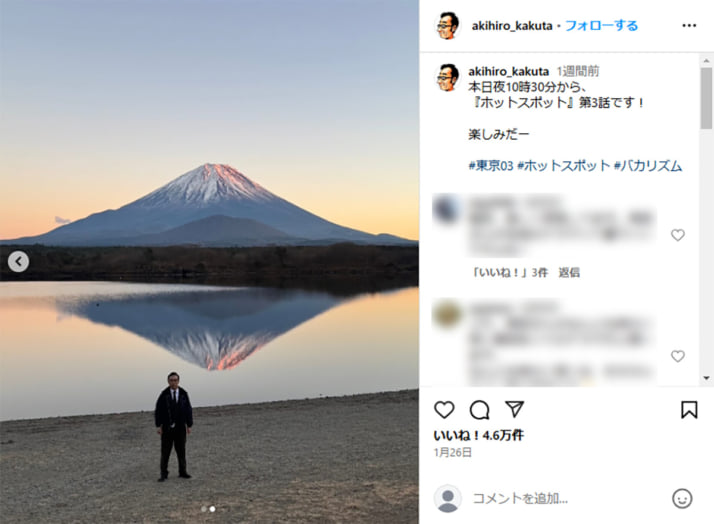714x524 pixels.
Task: Open the #東京03 hashtag
Action: [491, 166]
